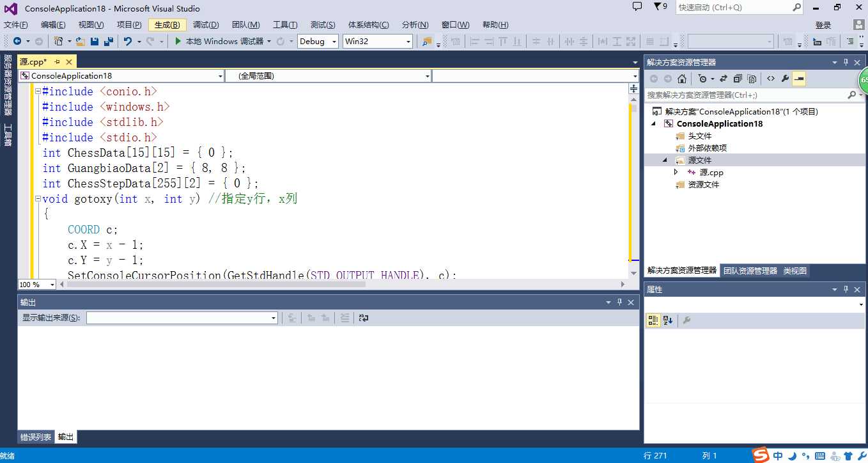This screenshot has width=868, height=463.
Task: Click the 登录 sign-in link
Action: click(x=823, y=25)
